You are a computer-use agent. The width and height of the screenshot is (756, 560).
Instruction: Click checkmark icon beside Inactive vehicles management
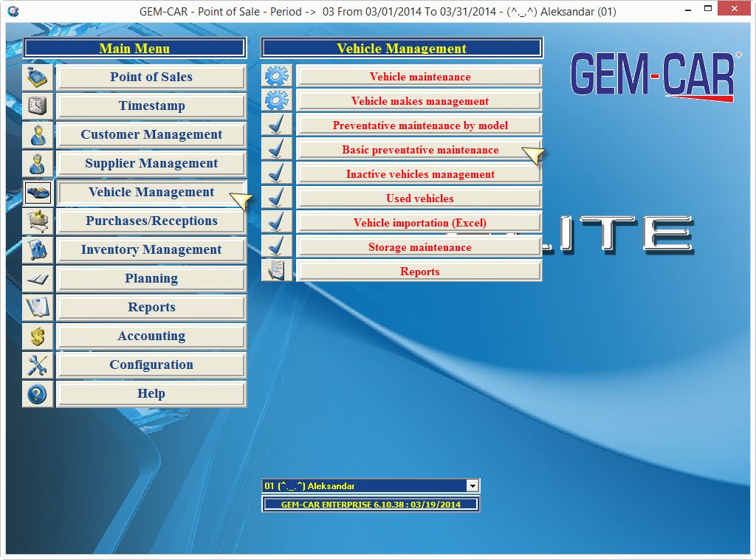pyautogui.click(x=277, y=173)
